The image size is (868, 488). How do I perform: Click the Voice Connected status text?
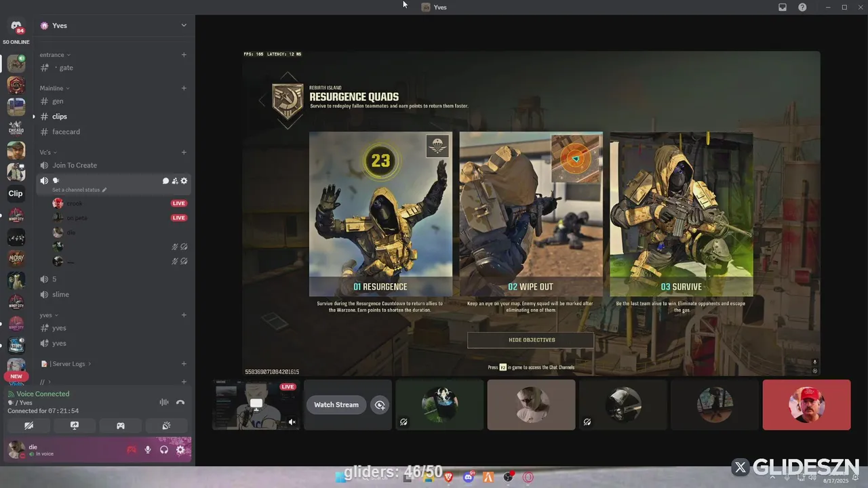[x=43, y=394]
